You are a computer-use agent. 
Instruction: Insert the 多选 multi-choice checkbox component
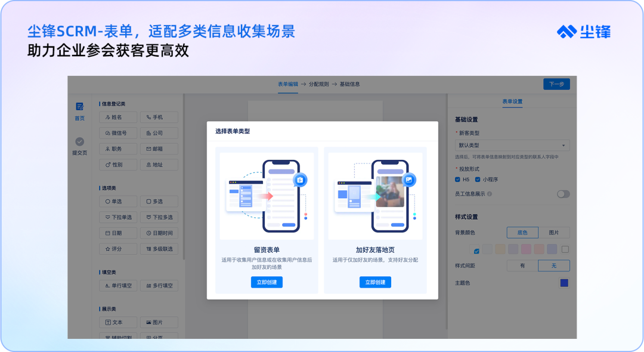point(159,201)
